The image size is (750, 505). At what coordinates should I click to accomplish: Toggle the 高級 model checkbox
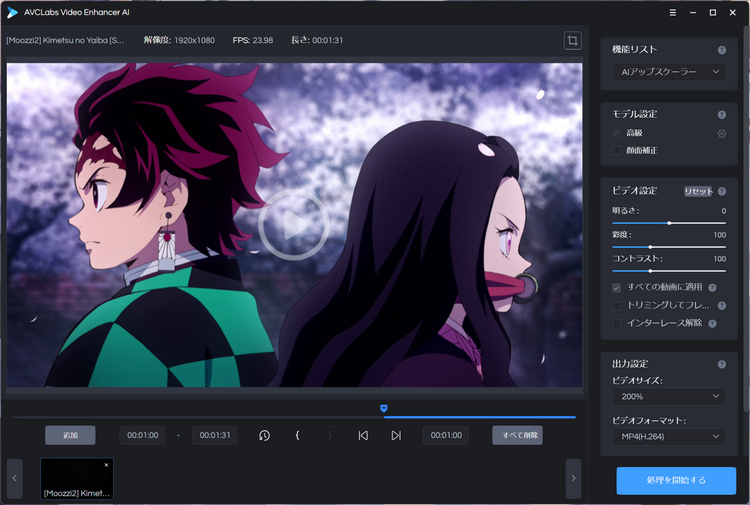617,133
